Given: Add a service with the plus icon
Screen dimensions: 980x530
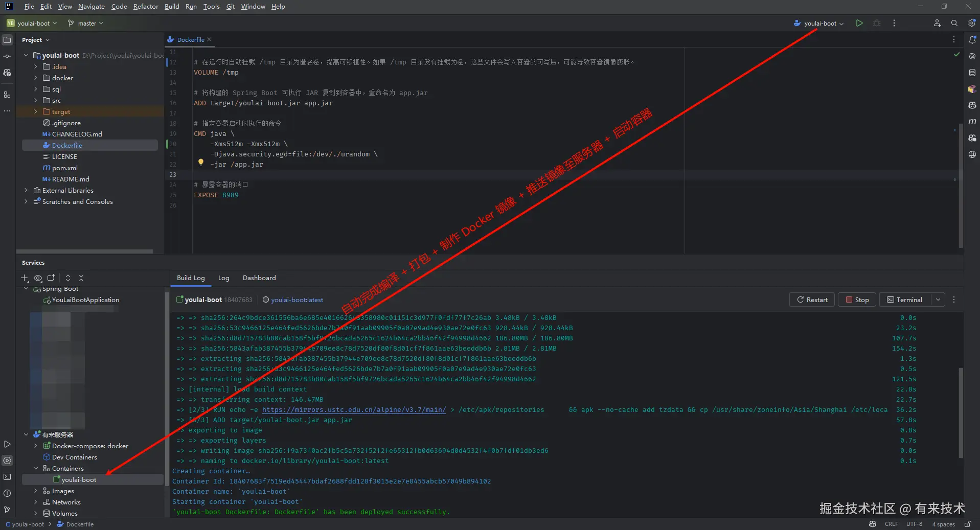Looking at the screenshot, I should [x=25, y=278].
